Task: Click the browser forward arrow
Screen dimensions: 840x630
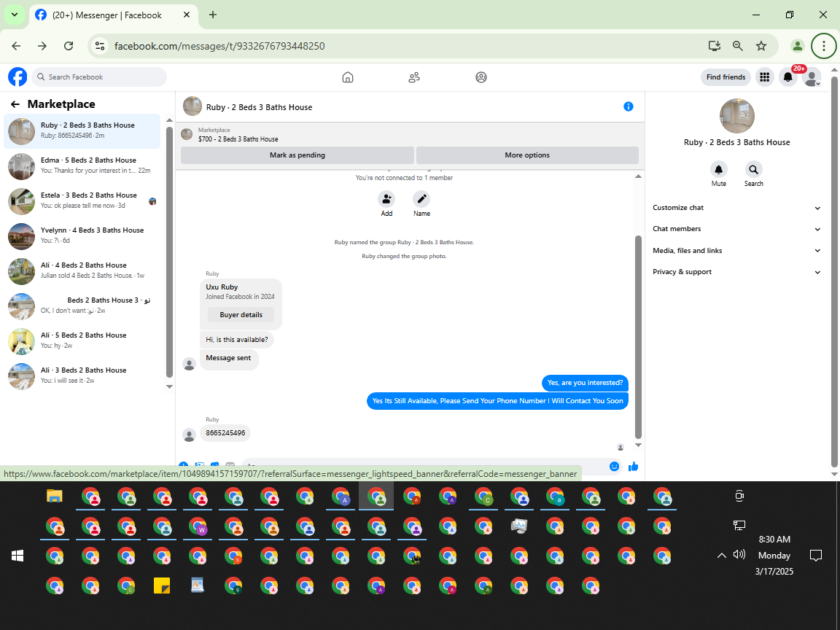Action: point(42,46)
